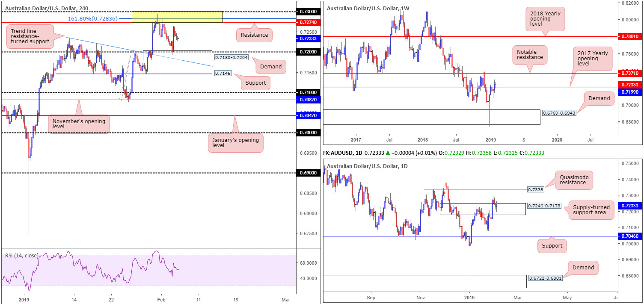This screenshot has height=304, width=644.
Task: Click the 'November's opening level' callout
Action: pyautogui.click(x=78, y=124)
